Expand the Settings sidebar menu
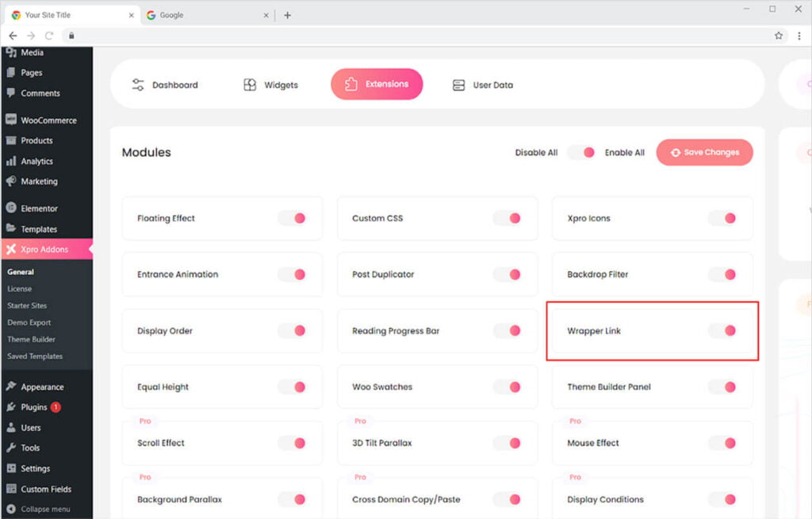This screenshot has height=519, width=812. pyautogui.click(x=35, y=468)
